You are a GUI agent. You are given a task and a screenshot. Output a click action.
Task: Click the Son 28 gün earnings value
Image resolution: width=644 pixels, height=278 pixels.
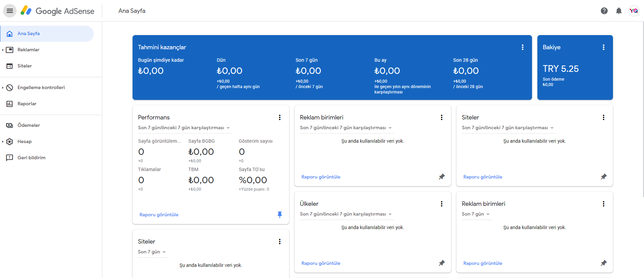click(x=466, y=71)
